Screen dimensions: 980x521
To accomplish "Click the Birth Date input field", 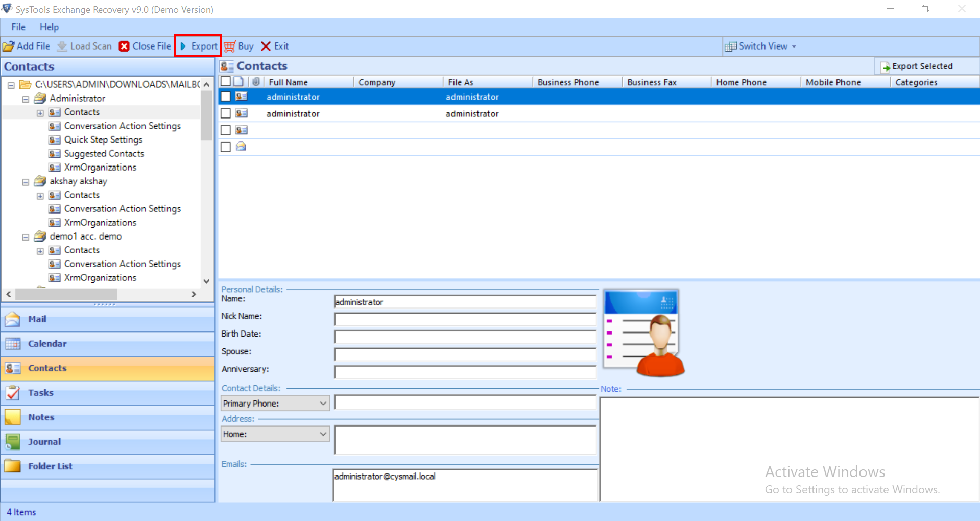I will point(465,337).
